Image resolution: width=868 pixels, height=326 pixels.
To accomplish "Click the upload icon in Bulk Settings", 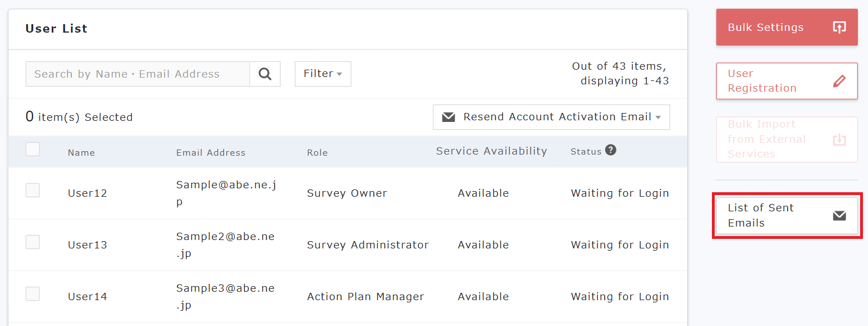I will pyautogui.click(x=839, y=28).
